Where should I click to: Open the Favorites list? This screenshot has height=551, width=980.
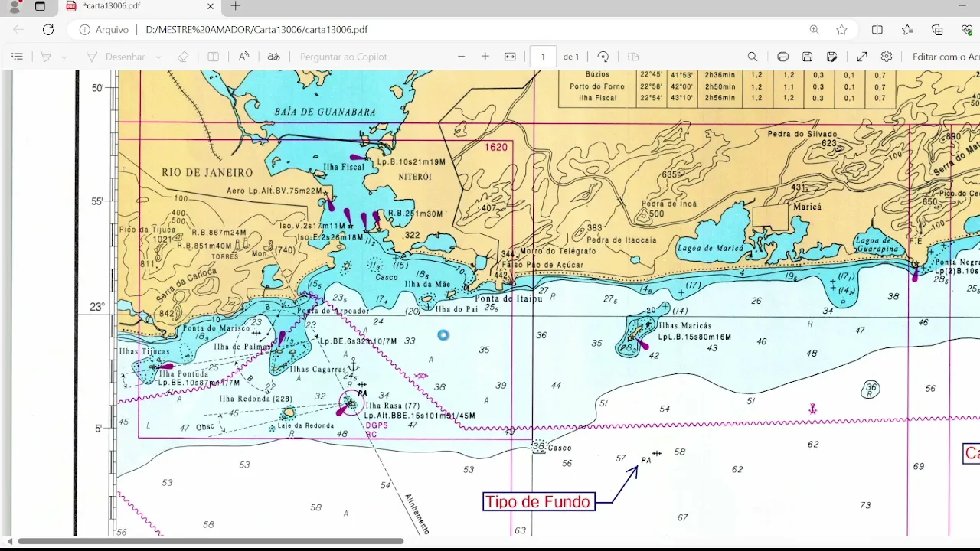(x=907, y=30)
